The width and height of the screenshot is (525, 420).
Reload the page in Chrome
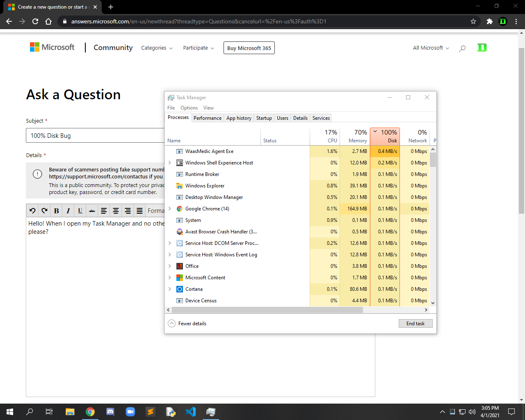(35, 21)
